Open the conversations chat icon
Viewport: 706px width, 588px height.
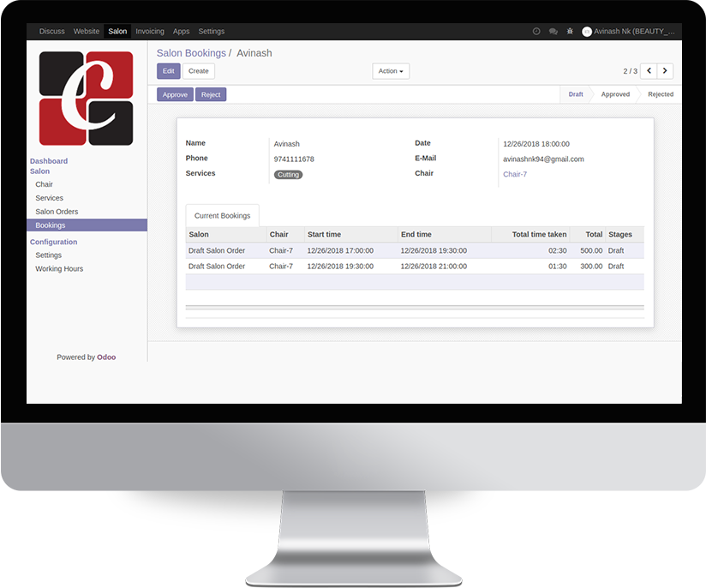tap(553, 31)
